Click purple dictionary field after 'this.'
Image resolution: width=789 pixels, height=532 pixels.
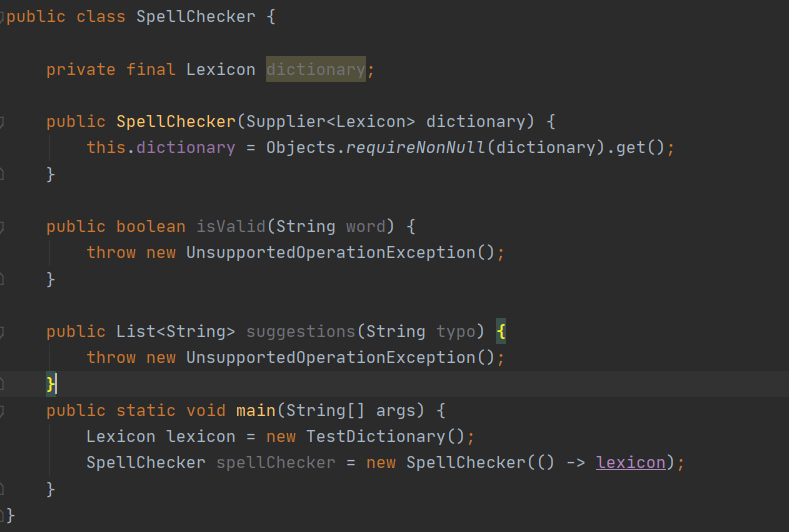tap(186, 147)
